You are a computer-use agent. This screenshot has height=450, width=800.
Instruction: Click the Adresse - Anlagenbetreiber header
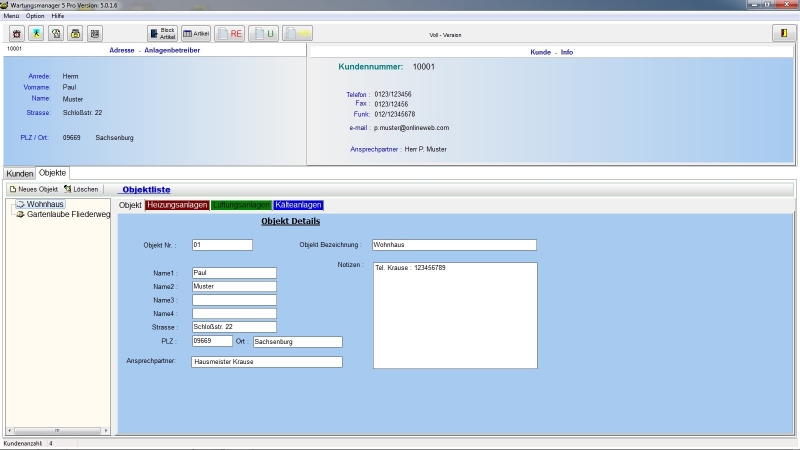click(155, 51)
